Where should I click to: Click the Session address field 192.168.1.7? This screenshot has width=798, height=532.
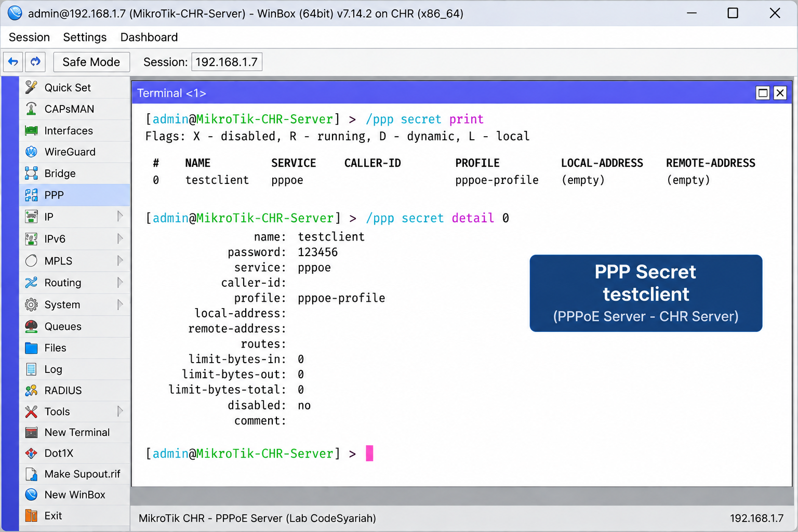coord(227,62)
